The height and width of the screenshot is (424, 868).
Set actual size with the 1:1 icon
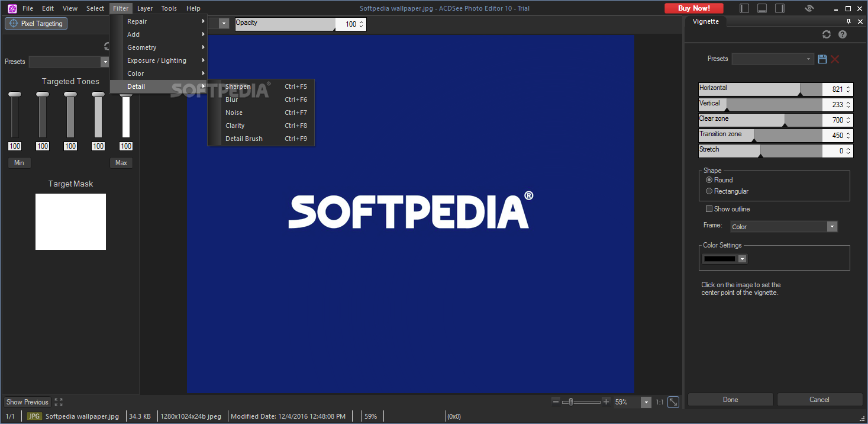659,402
